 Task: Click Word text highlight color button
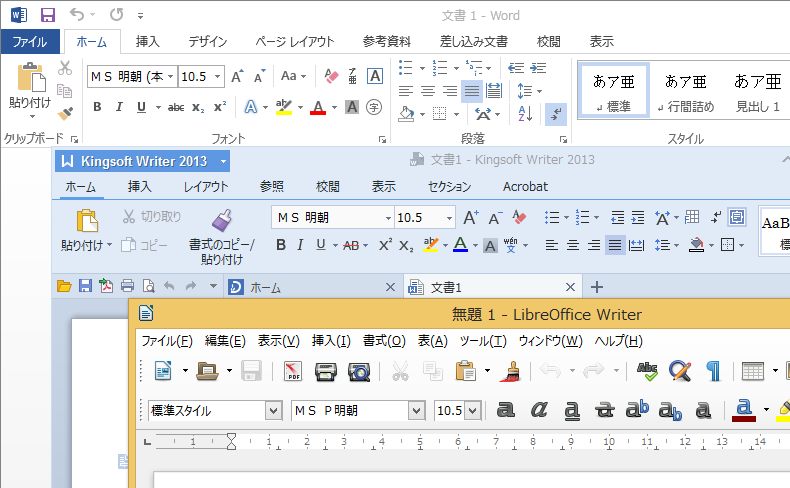point(284,107)
